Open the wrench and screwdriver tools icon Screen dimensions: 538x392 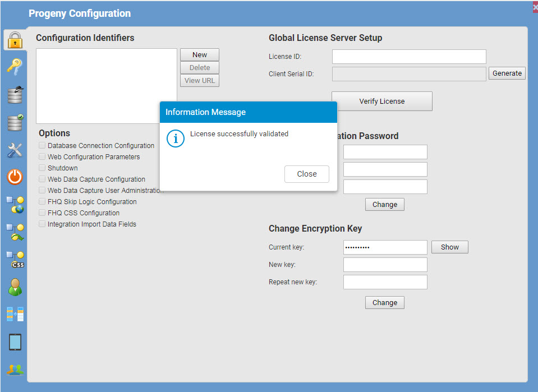pyautogui.click(x=15, y=150)
